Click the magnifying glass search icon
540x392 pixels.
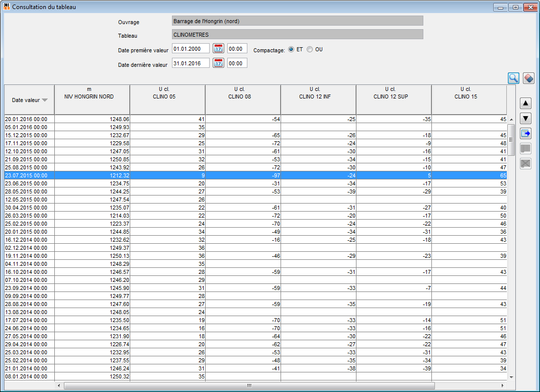point(513,78)
